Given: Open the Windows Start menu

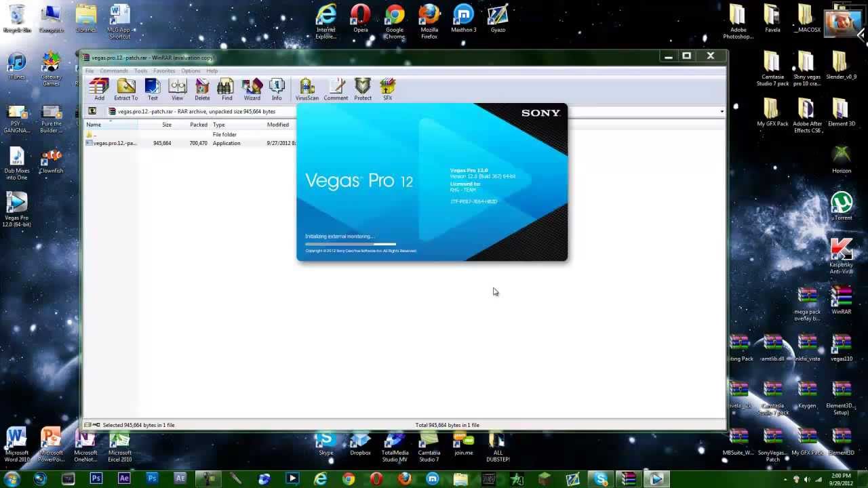Looking at the screenshot, I should [x=12, y=479].
